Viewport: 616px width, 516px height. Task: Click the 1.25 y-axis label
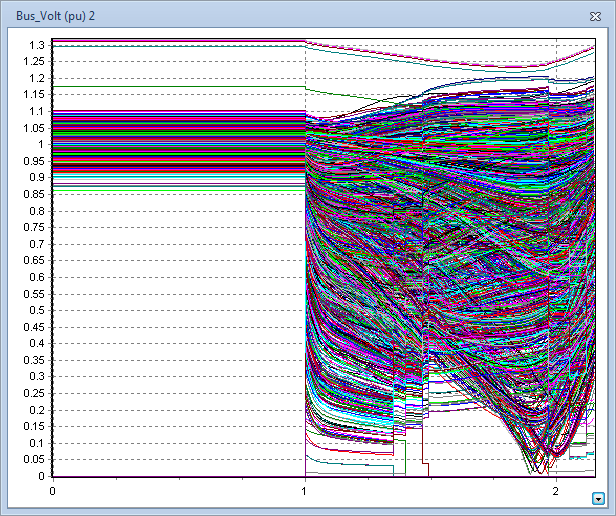pyautogui.click(x=34, y=62)
